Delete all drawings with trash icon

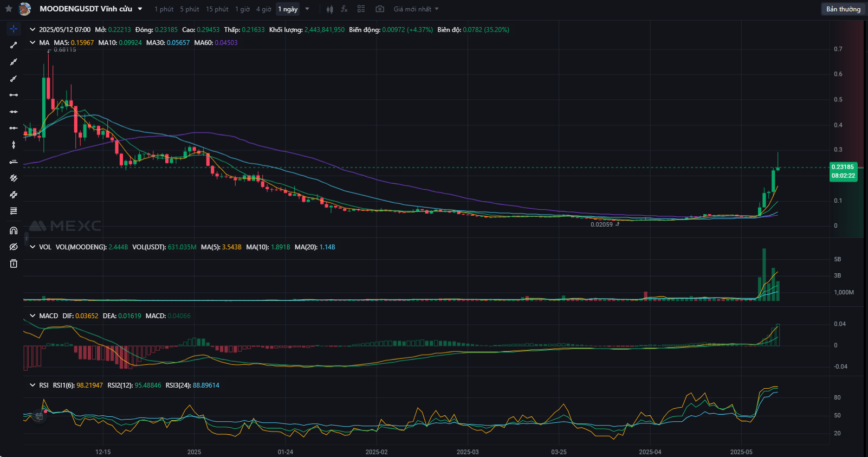[14, 263]
